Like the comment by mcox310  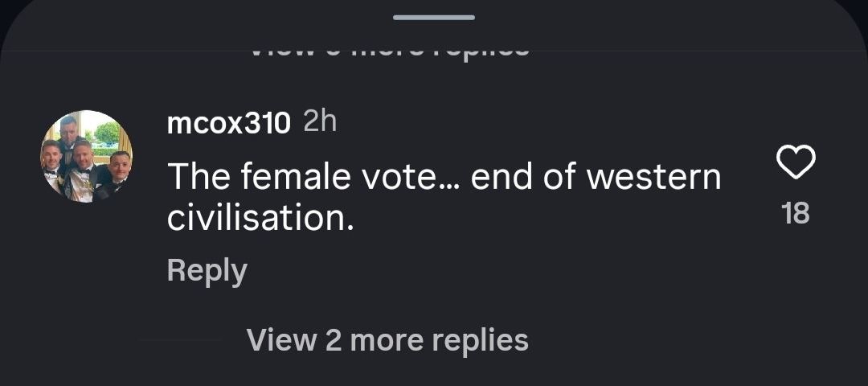[x=796, y=164]
